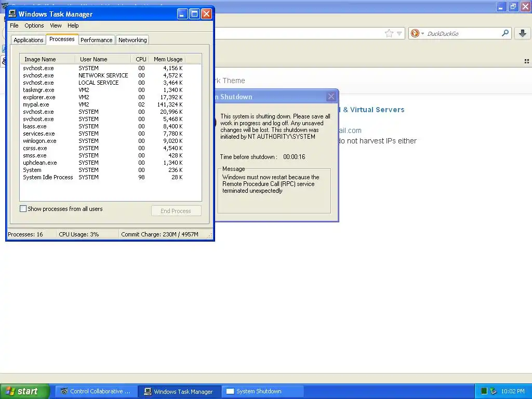Click the End Process button
532x399 pixels.
click(x=176, y=211)
